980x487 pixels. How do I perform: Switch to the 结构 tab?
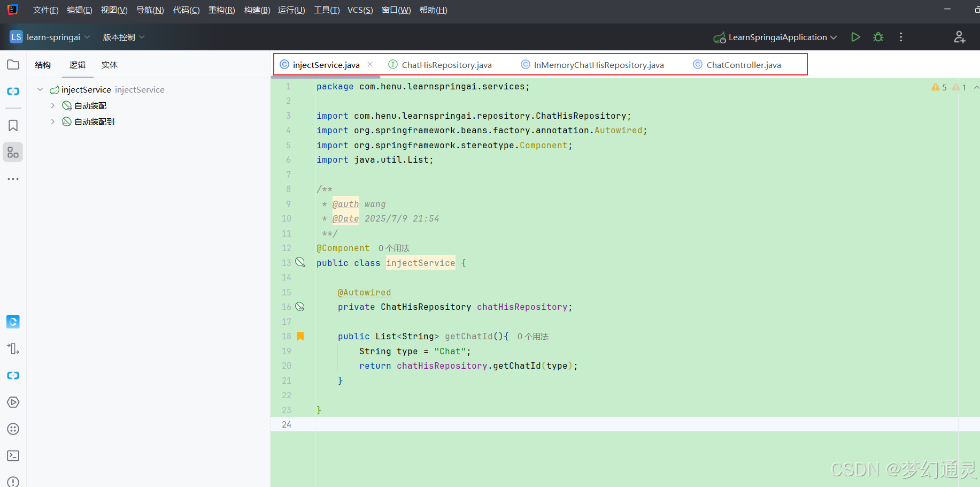(43, 65)
